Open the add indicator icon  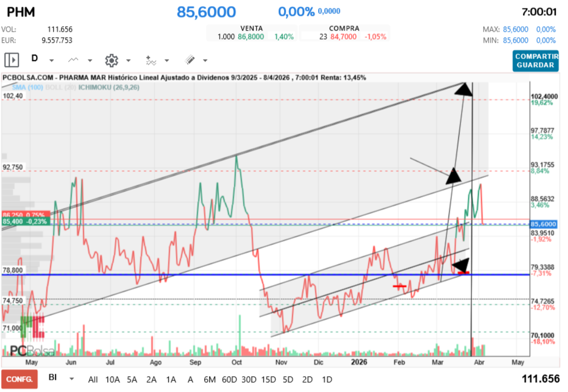point(151,60)
